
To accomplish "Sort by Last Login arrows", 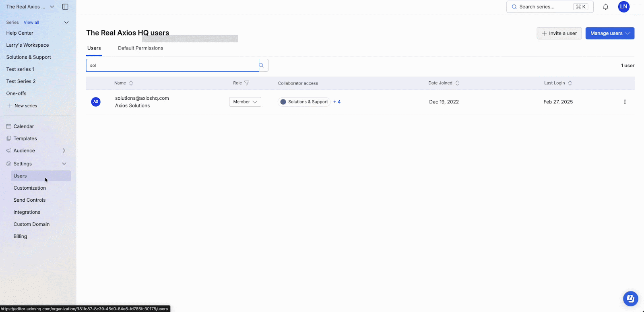I will (570, 83).
